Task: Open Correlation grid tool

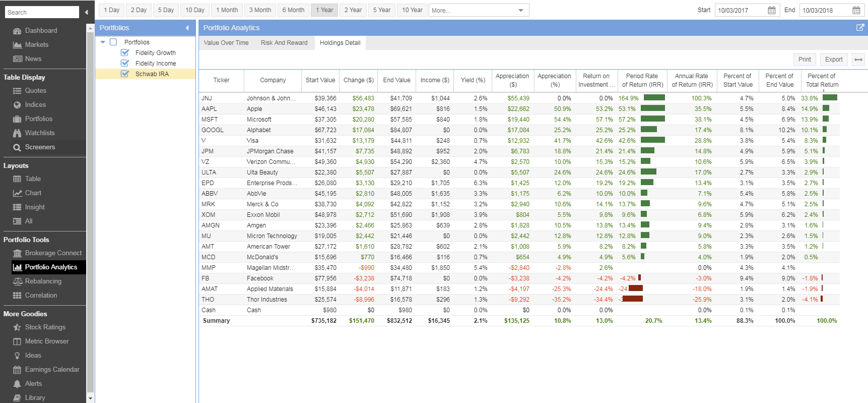Action: coord(41,296)
